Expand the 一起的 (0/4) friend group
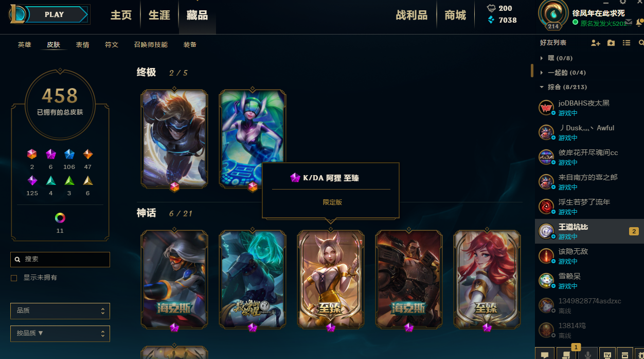The image size is (644, 359). (x=542, y=73)
